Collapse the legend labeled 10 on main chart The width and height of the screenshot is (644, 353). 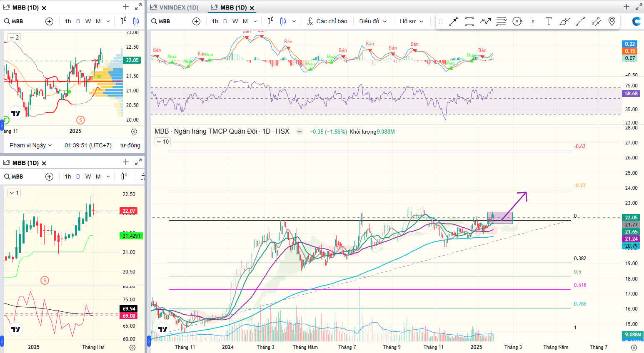(163, 142)
